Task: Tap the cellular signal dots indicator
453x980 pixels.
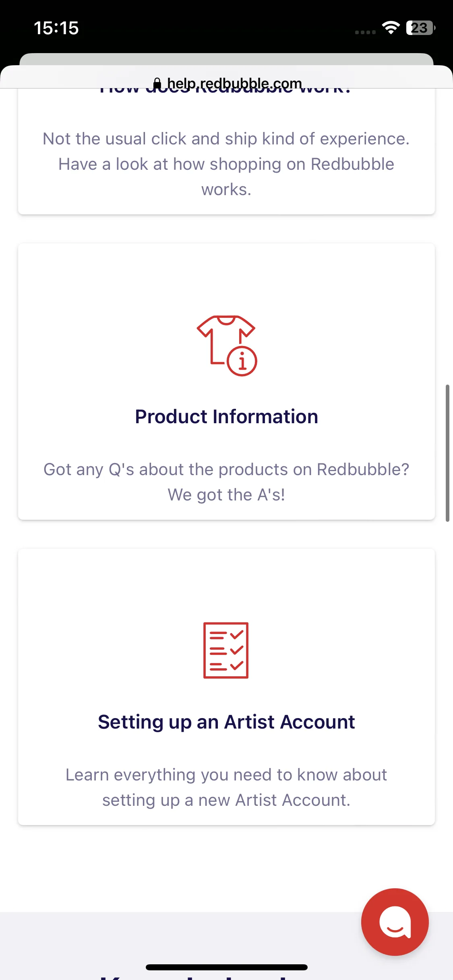Action: coord(365,32)
